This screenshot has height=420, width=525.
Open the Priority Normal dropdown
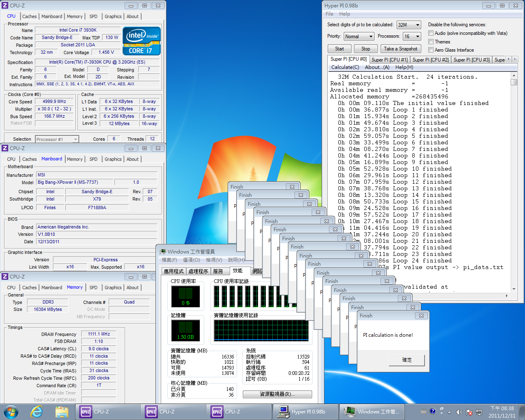(359, 37)
